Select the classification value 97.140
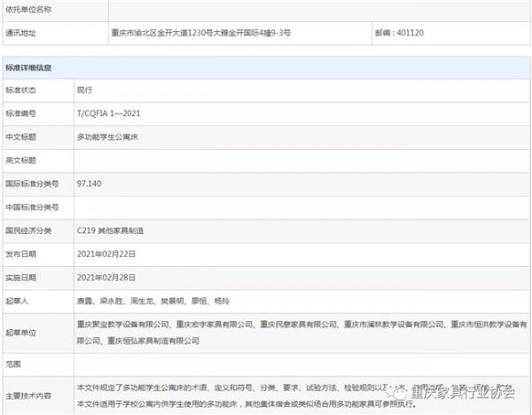The width and height of the screenshot is (532, 415). [x=90, y=184]
